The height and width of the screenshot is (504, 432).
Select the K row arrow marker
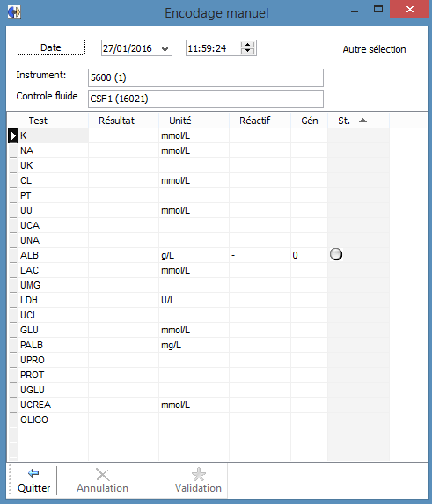[x=12, y=136]
